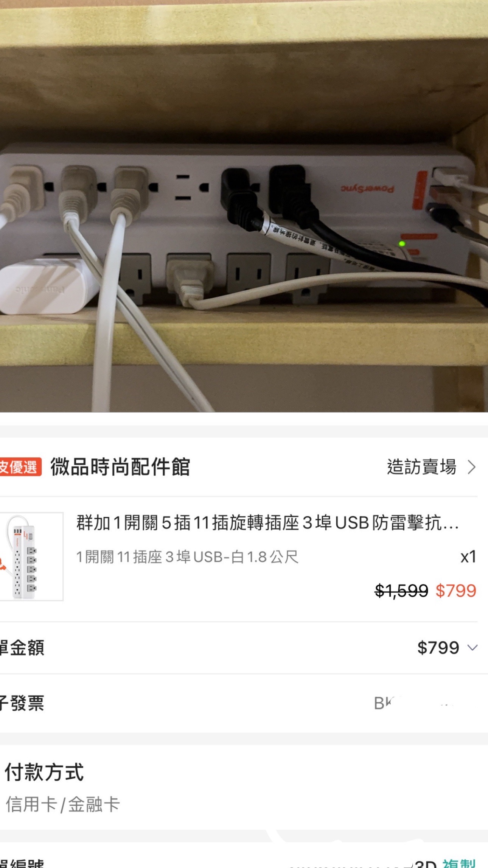The image size is (488, 868).
Task: Tap the black $799 order total
Action: tap(438, 648)
